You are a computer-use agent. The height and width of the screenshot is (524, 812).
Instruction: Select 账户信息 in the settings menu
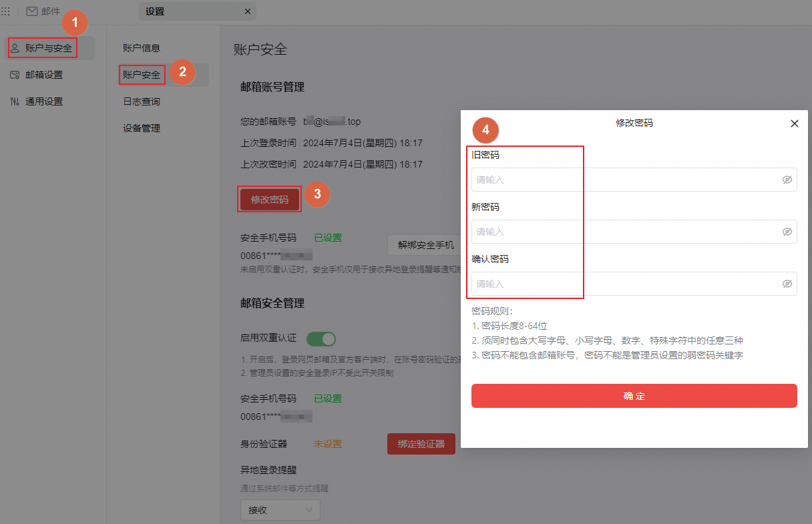coord(141,47)
